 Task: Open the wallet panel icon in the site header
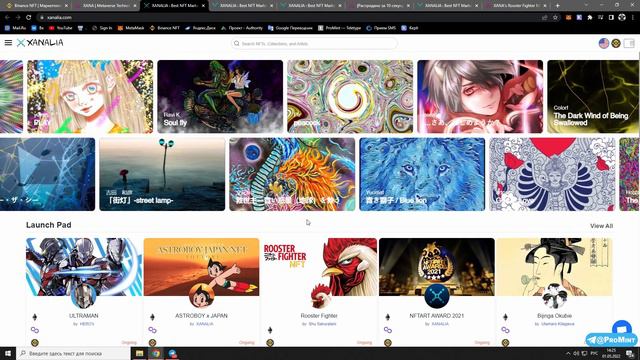click(629, 43)
